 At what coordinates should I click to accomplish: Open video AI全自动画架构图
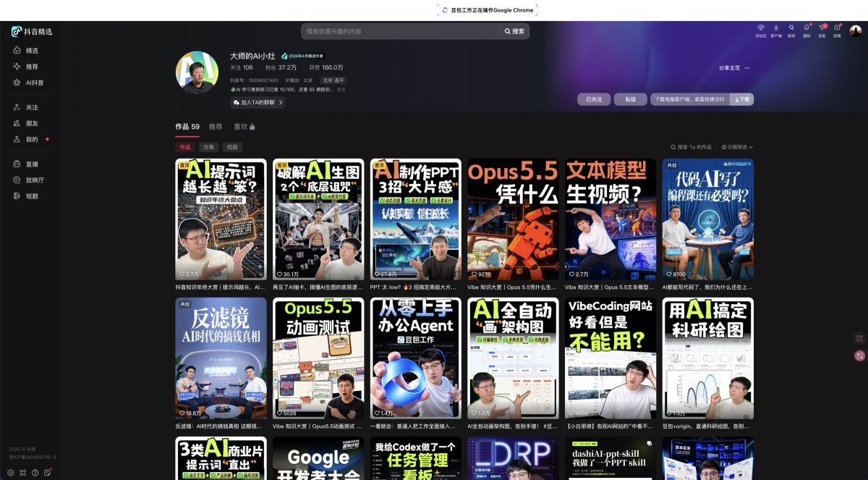[513, 358]
